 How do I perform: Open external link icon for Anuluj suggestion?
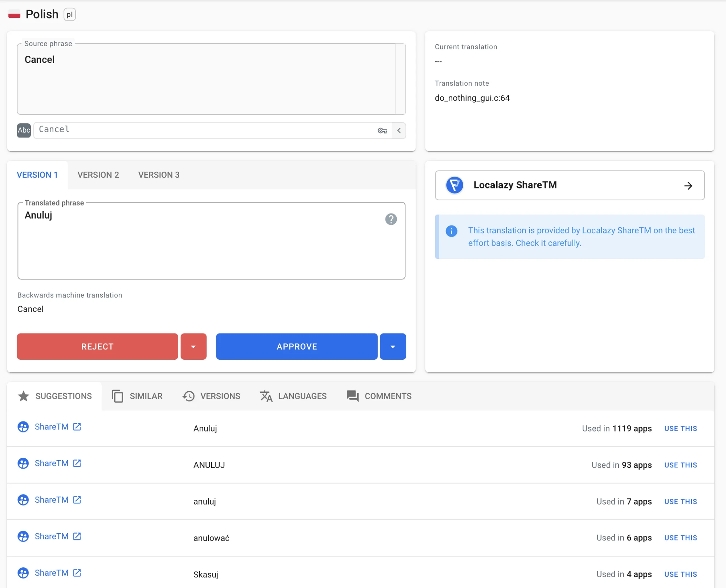click(77, 427)
